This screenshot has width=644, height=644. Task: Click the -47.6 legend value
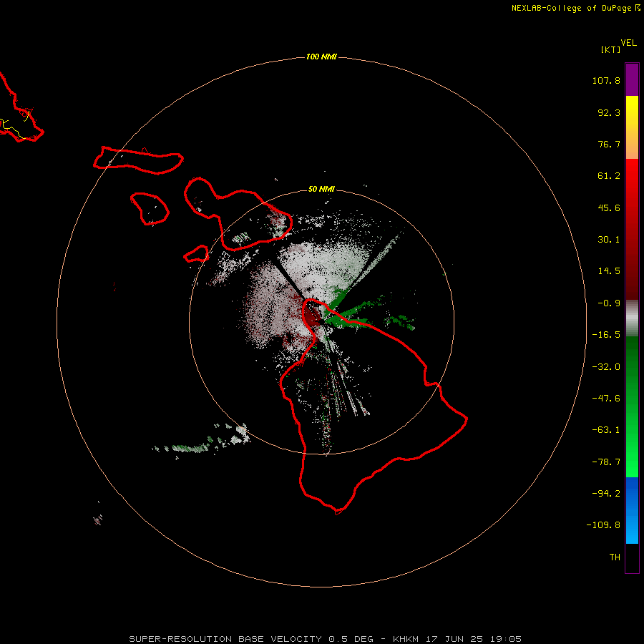[x=606, y=399]
